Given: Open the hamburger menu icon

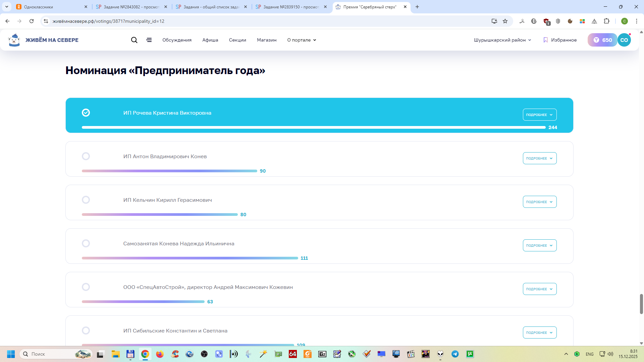Looking at the screenshot, I should [x=149, y=40].
